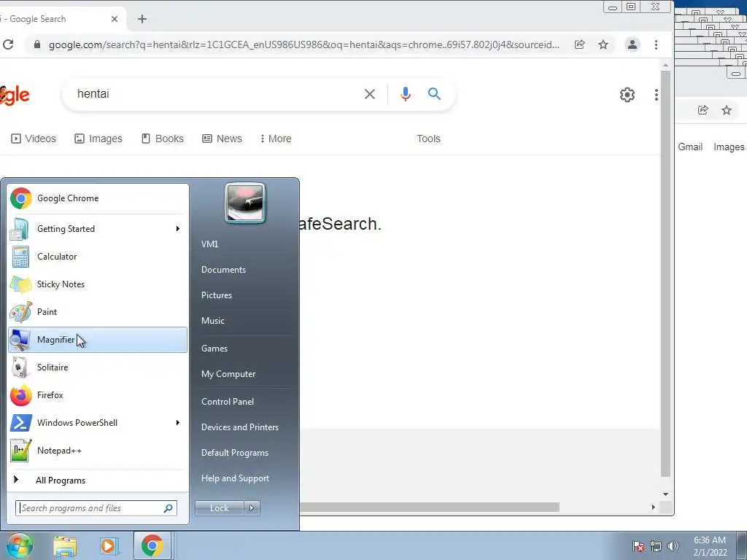The height and width of the screenshot is (560, 747).
Task: Launch Magnifier from Start menu
Action: coord(98,340)
